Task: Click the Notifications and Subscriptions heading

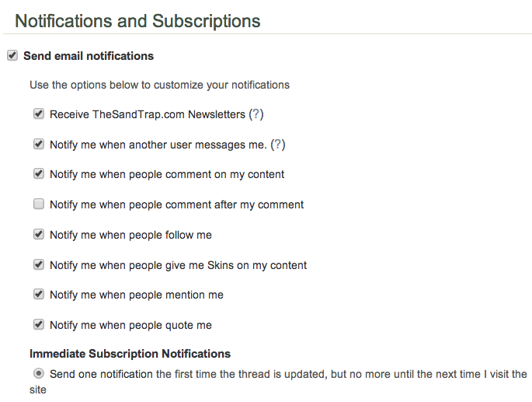Action: [137, 21]
